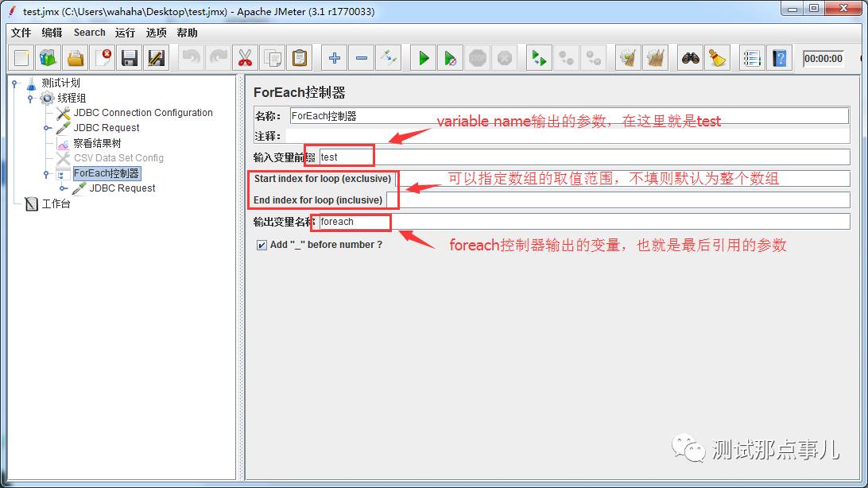Viewport: 868px width, 488px height.
Task: Start test with no pauses icon
Action: pyautogui.click(x=451, y=57)
